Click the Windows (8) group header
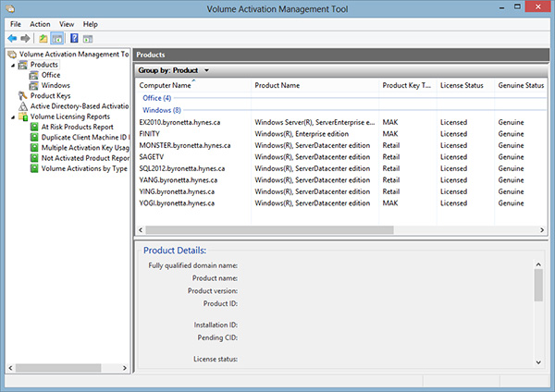The width and height of the screenshot is (555, 392). [161, 109]
